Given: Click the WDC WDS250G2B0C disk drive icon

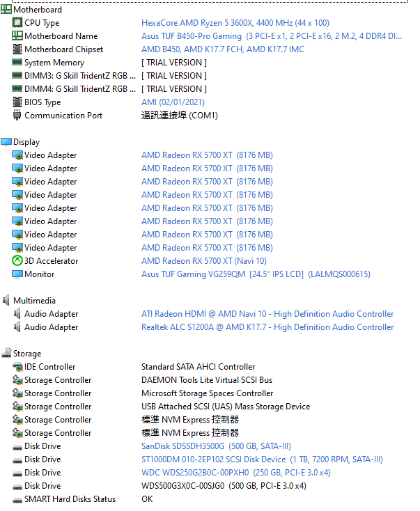Looking at the screenshot, I should point(17,474).
